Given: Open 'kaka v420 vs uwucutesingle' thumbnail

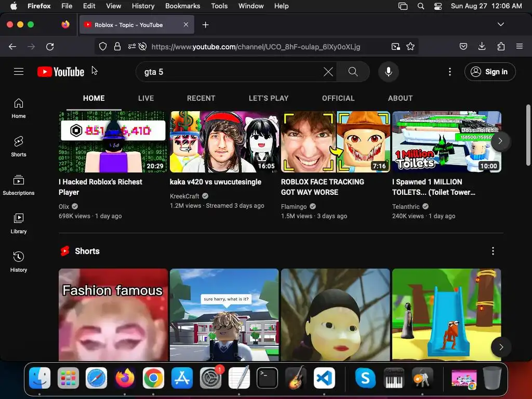Looking at the screenshot, I should (224, 142).
